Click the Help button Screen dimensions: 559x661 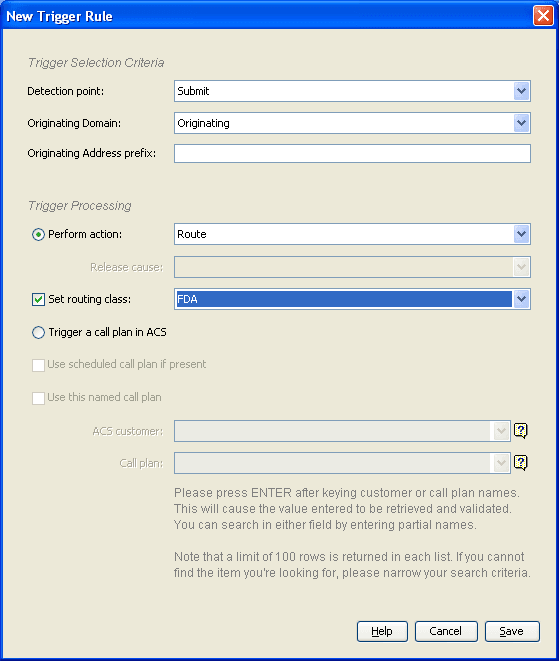382,631
